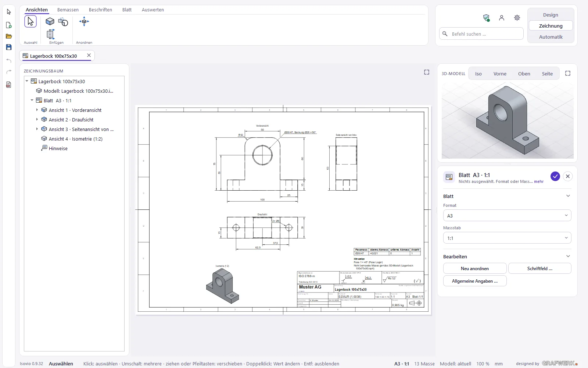
Task: Expand the 3D model panel to fullscreen
Action: tap(568, 73)
